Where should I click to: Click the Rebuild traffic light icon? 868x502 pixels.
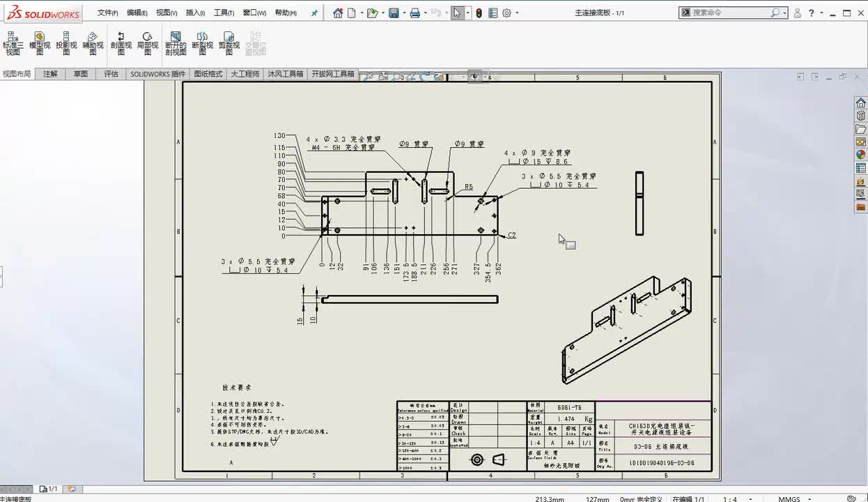tap(479, 13)
